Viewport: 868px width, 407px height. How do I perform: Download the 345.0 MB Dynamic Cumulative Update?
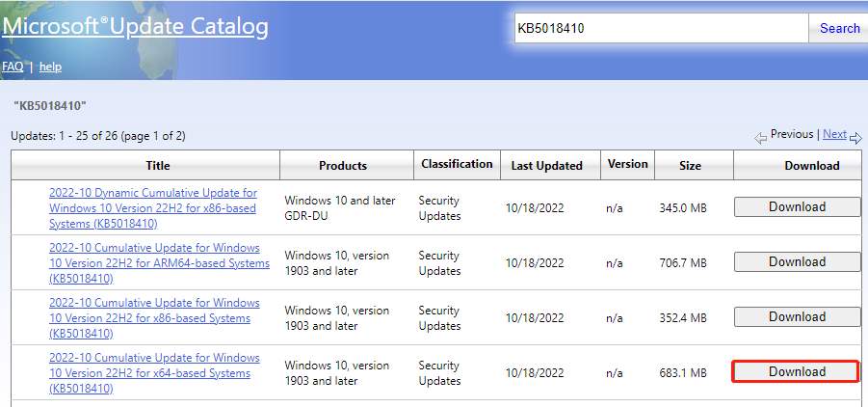[x=797, y=206]
